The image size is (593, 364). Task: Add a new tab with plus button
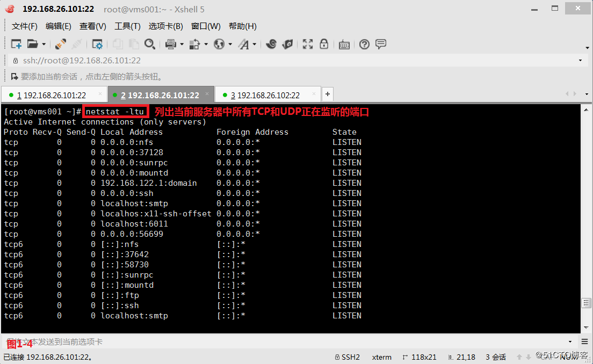pos(328,94)
